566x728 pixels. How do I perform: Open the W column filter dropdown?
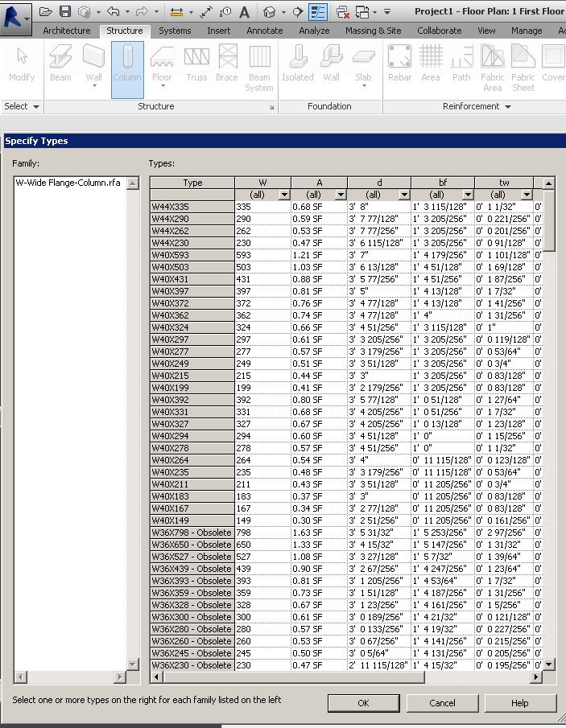tap(283, 195)
